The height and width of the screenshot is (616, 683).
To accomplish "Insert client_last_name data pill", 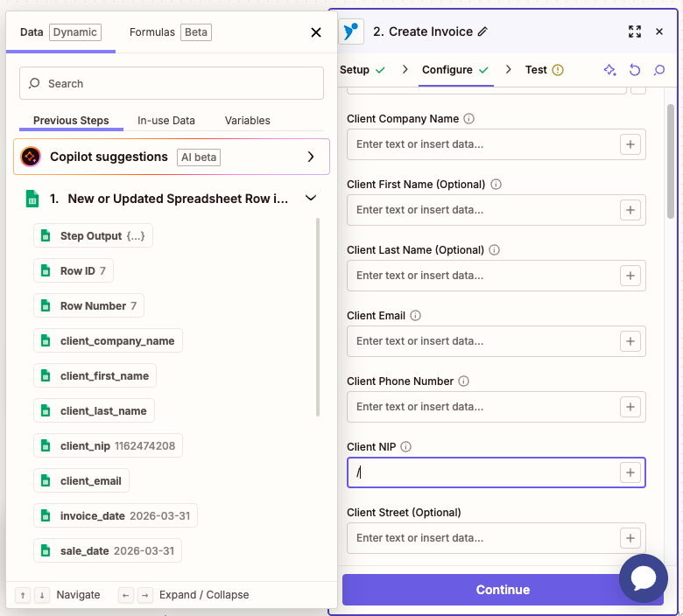I will point(94,411).
